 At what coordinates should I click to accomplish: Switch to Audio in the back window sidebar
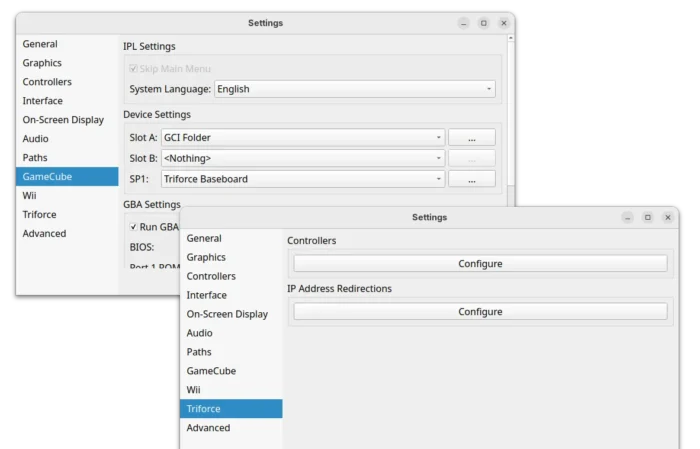click(x=36, y=139)
